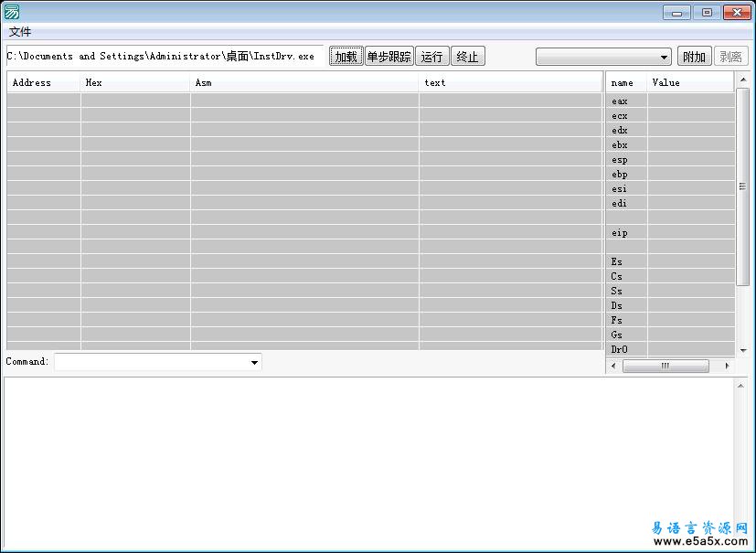756x553 pixels.
Task: Click the Address column header
Action: (x=43, y=82)
